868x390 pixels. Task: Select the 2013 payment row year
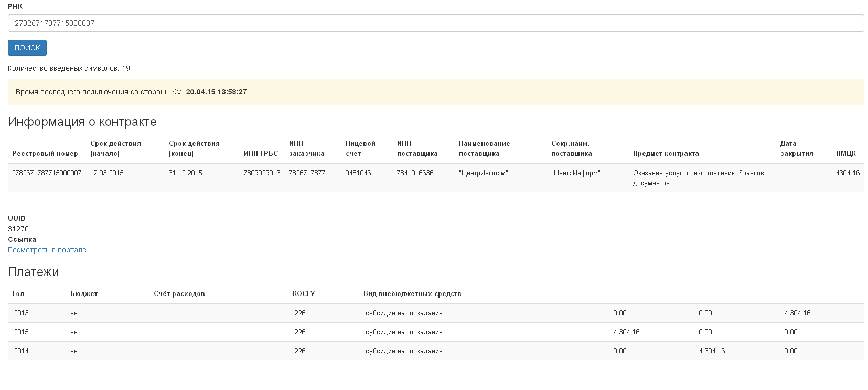pos(22,313)
